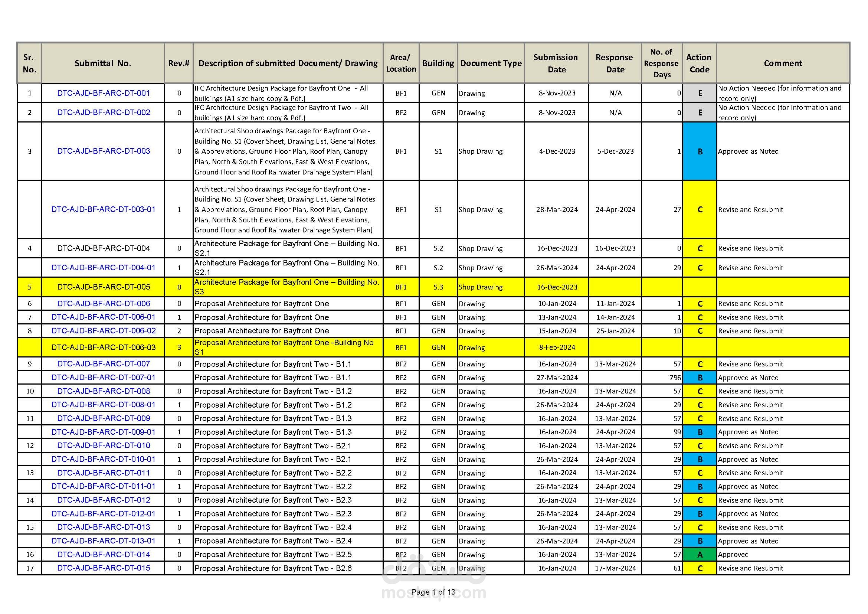Select the Building value S.3 in DT-005 row
The image size is (868, 614).
pos(438,287)
